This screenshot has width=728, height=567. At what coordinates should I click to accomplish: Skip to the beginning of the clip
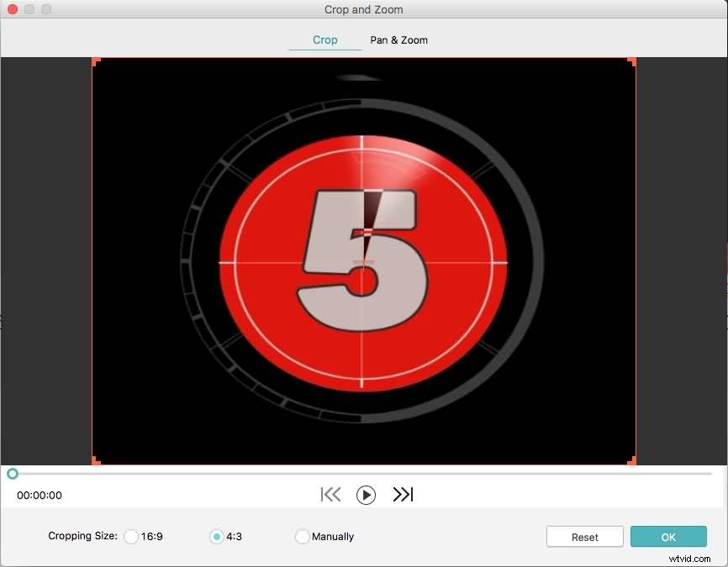click(x=330, y=495)
